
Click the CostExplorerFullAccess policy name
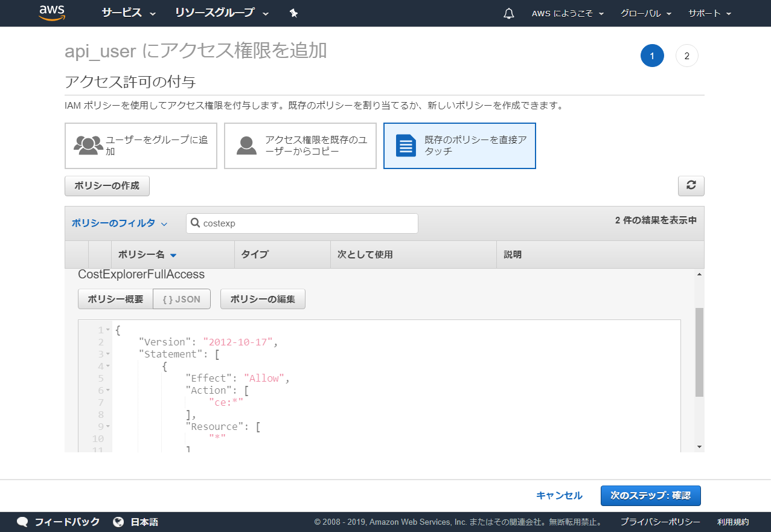pyautogui.click(x=141, y=275)
